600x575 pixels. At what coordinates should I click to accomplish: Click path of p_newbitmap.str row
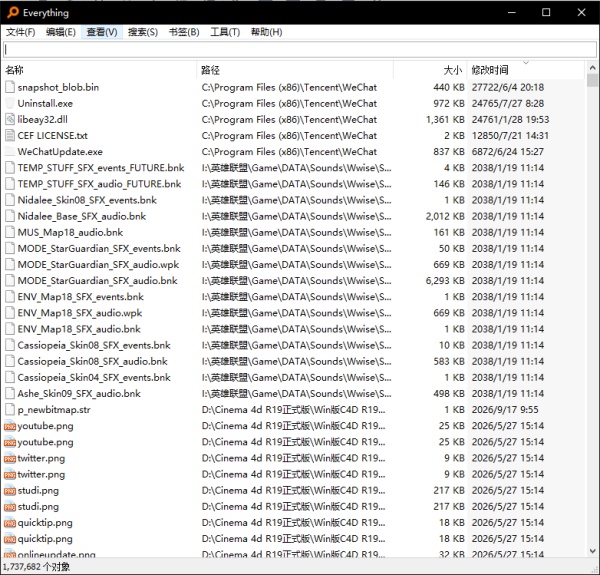293,410
